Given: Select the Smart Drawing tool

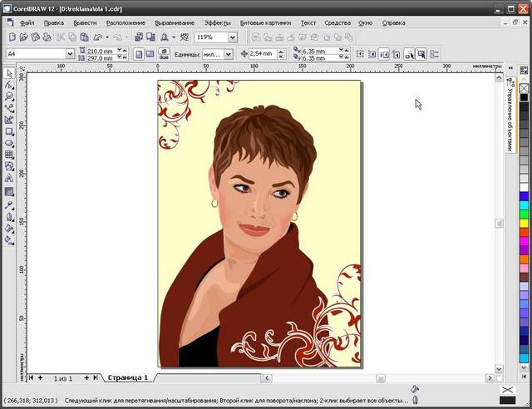Looking at the screenshot, I should point(9,120).
